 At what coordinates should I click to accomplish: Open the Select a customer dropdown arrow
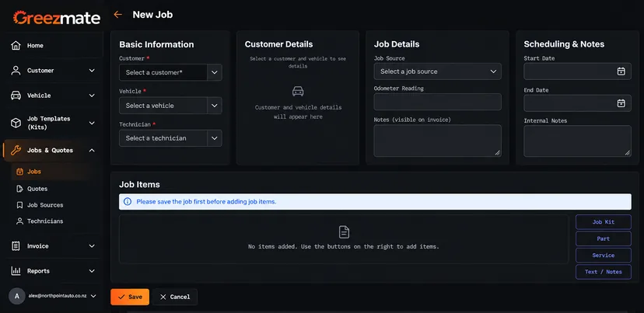tap(215, 72)
